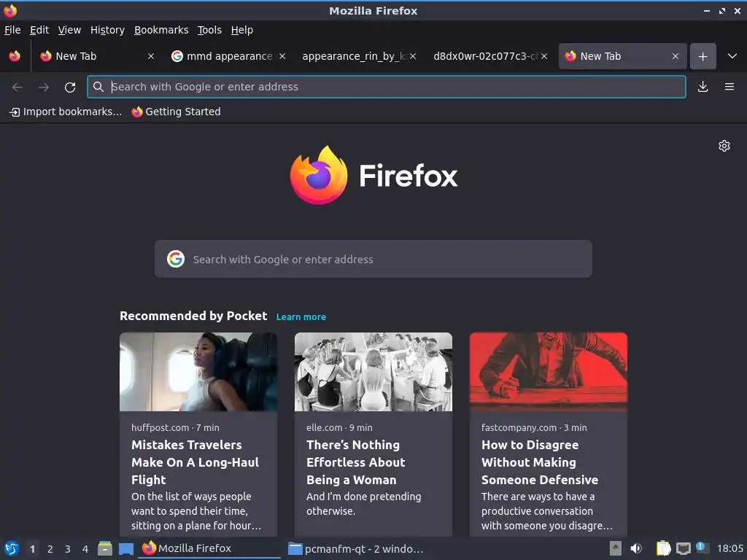Open the View menu

tap(69, 30)
